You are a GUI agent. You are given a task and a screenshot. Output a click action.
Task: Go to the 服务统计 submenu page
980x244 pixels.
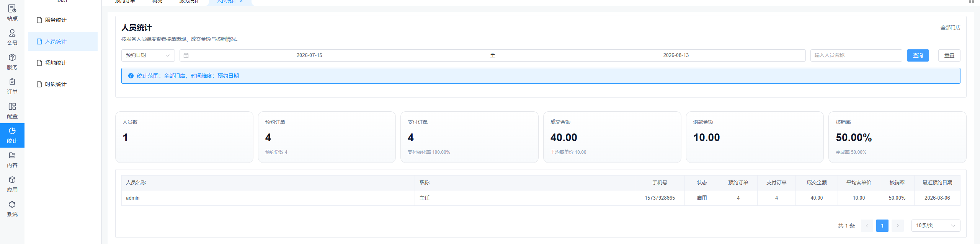(63, 20)
